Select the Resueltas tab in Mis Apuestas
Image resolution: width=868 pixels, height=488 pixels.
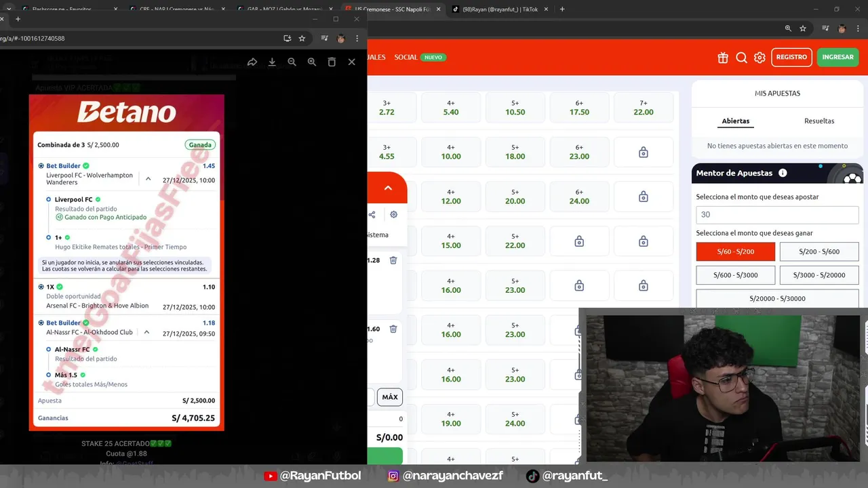819,121
